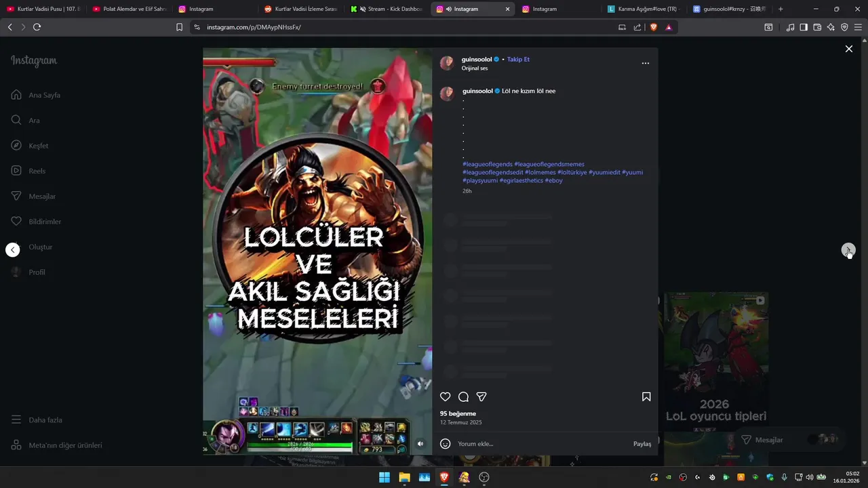The height and width of the screenshot is (488, 868).
Task: Mute the reel audio with the speaker icon
Action: pyautogui.click(x=420, y=444)
